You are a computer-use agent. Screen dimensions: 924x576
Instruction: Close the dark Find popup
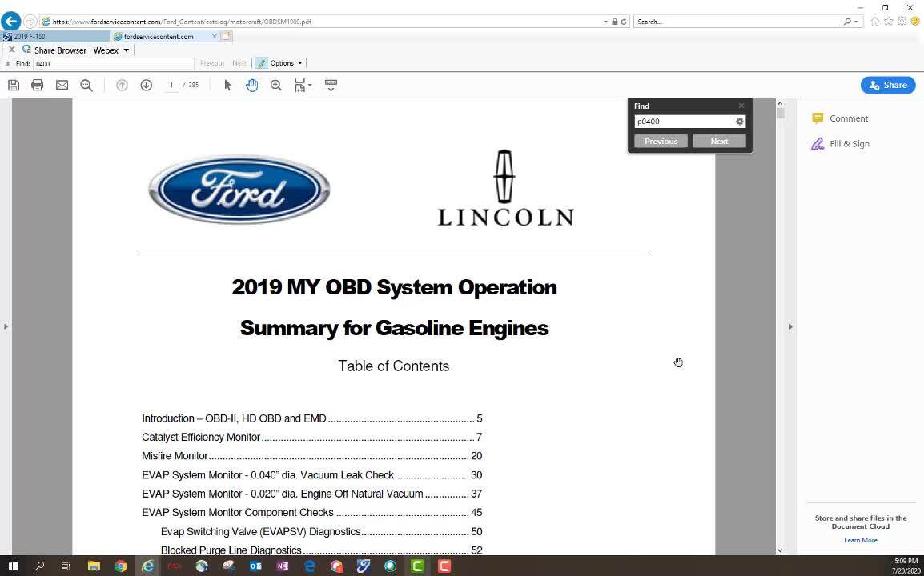[741, 106]
